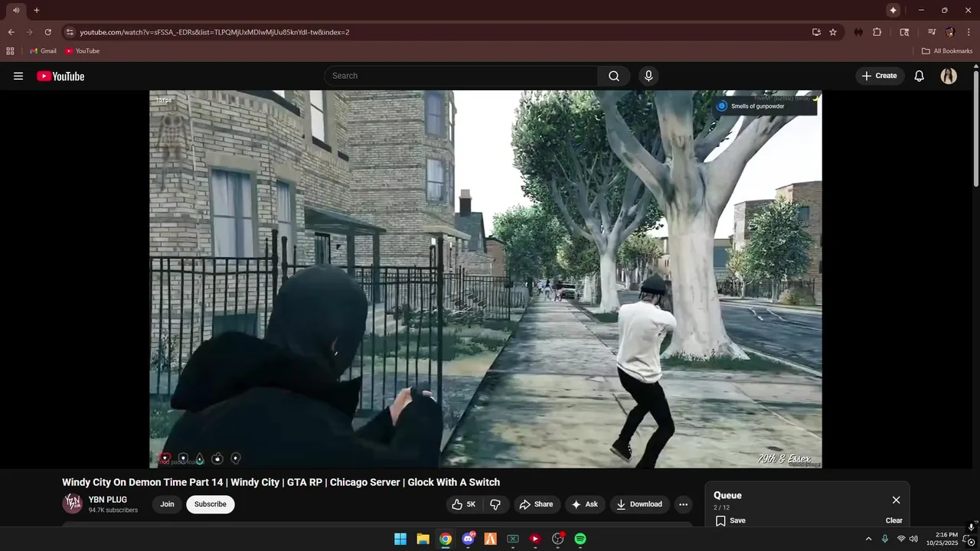Open Windows Start menu

pos(400,539)
